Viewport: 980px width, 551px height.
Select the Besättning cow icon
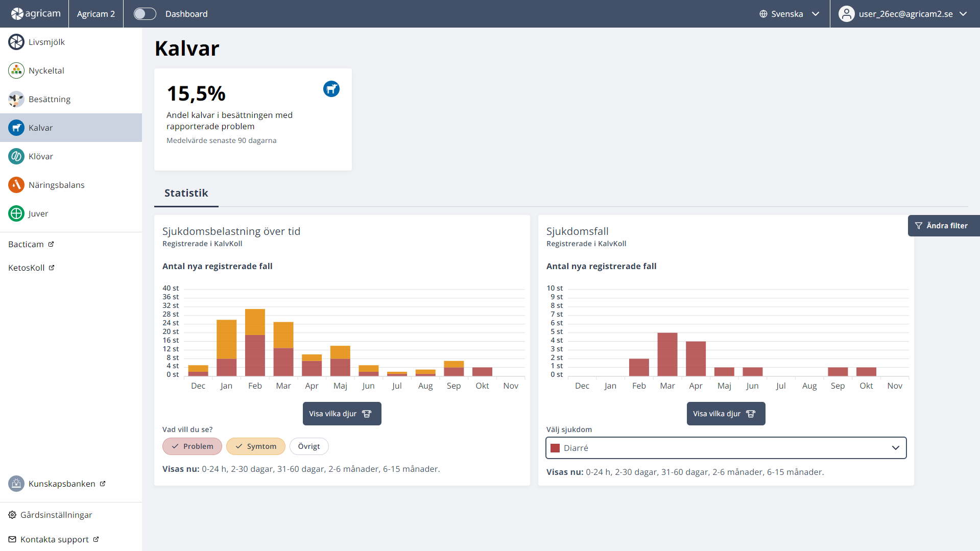(16, 99)
